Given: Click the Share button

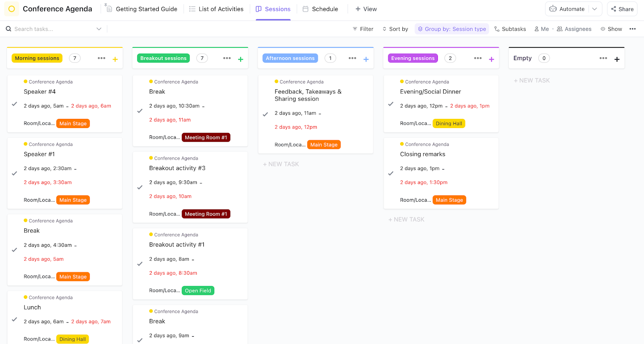Looking at the screenshot, I should click(622, 9).
